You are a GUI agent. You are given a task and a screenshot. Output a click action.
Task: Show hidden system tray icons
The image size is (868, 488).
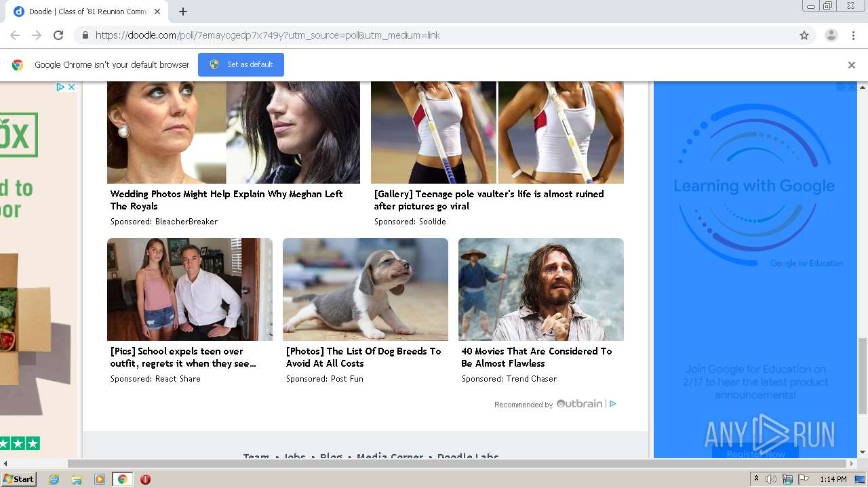757,479
